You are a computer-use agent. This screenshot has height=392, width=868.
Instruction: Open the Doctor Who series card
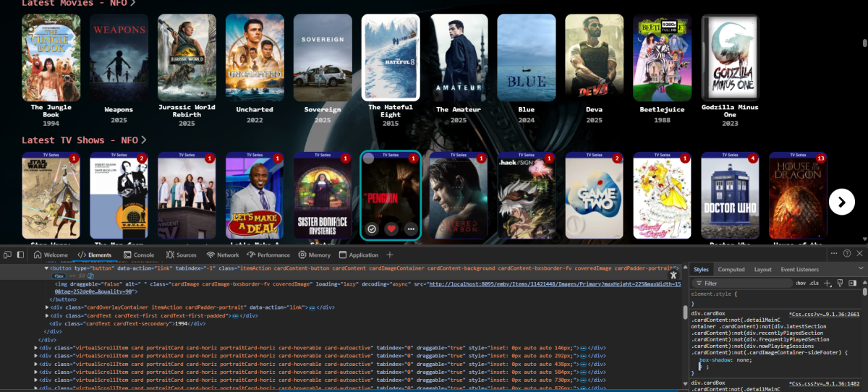pos(731,195)
